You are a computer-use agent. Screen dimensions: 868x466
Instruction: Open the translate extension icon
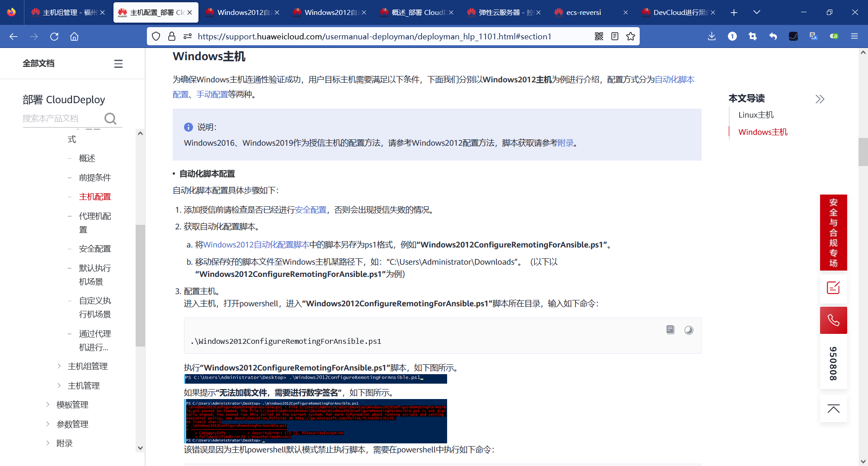point(813,36)
